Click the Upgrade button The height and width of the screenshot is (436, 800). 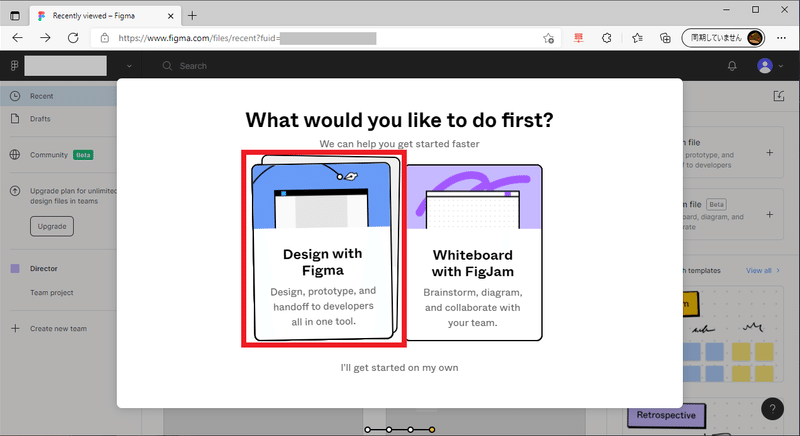tap(52, 226)
